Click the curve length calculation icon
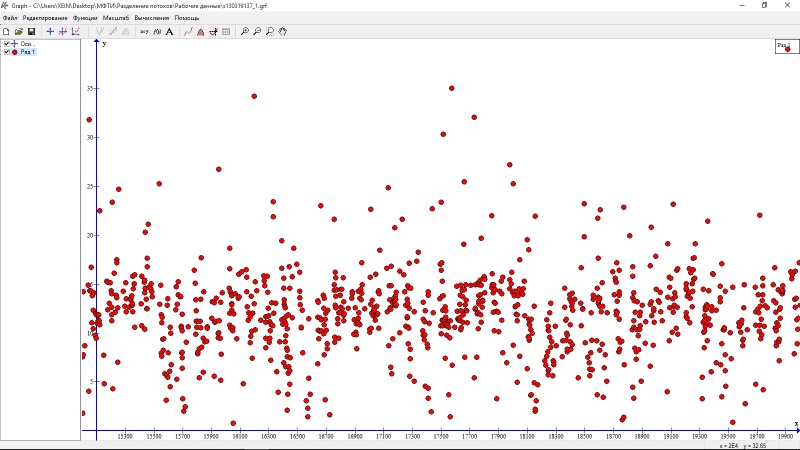 pyautogui.click(x=213, y=32)
